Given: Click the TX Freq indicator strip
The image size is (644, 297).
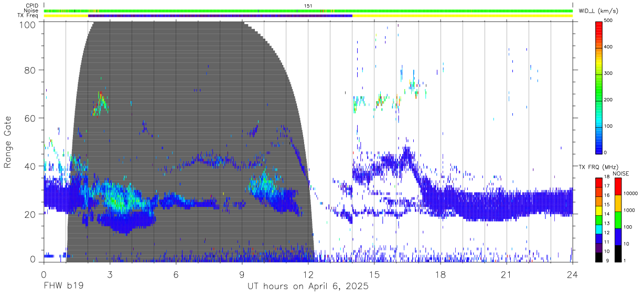Looking at the screenshot, I should point(308,16).
